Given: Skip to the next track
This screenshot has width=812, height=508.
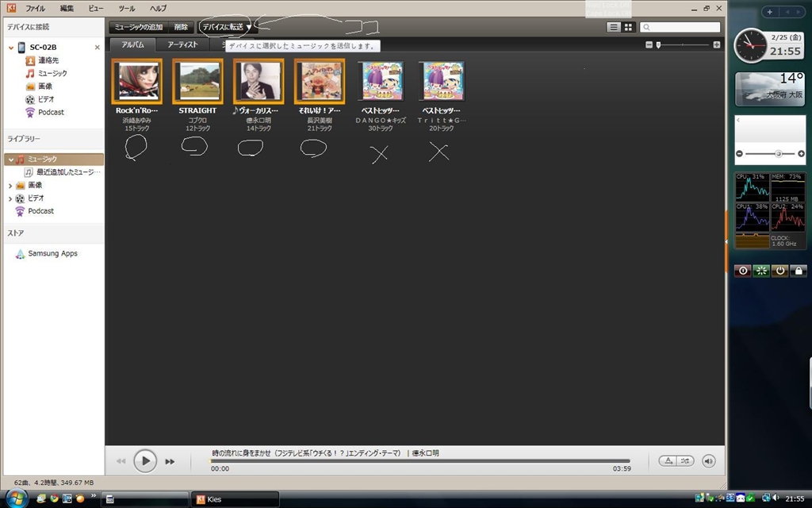Looking at the screenshot, I should (170, 461).
